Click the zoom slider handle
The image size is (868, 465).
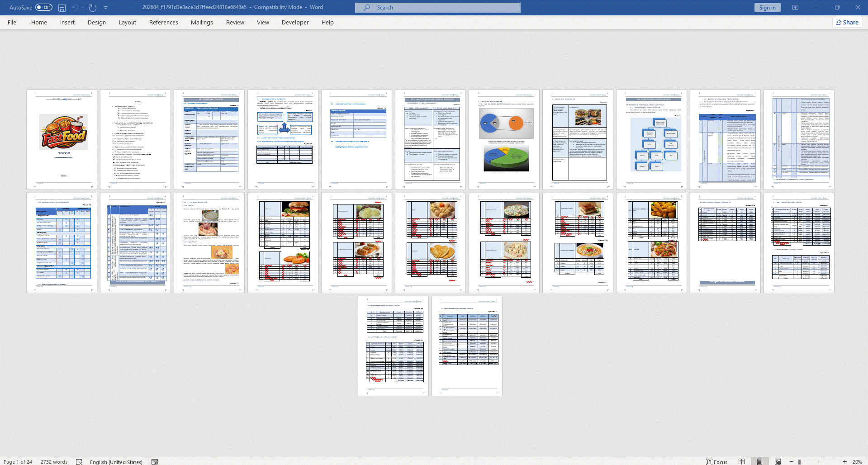(x=799, y=462)
